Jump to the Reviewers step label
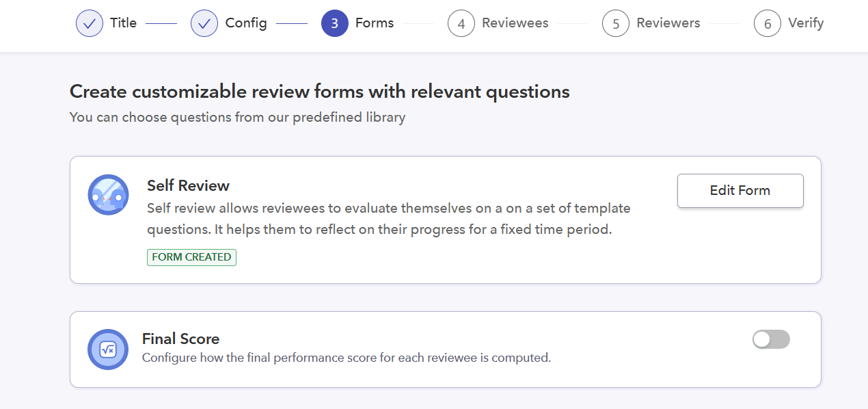The width and height of the screenshot is (868, 409). 668,23
